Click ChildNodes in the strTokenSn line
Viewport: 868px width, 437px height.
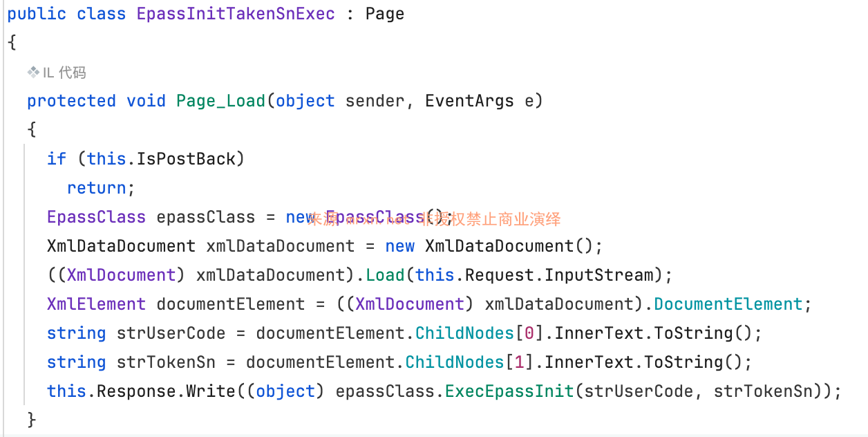click(x=455, y=362)
